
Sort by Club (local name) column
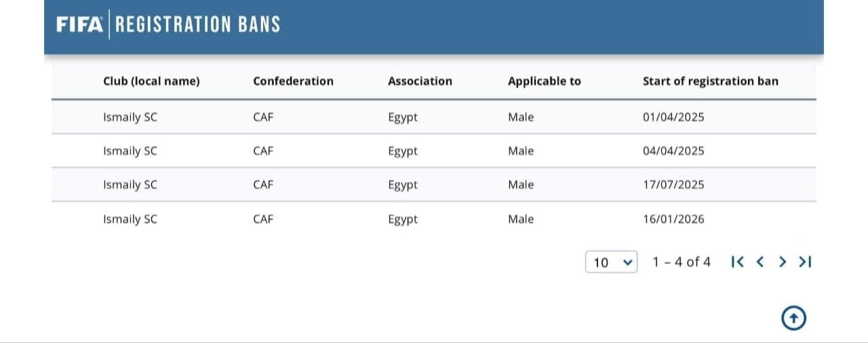151,81
